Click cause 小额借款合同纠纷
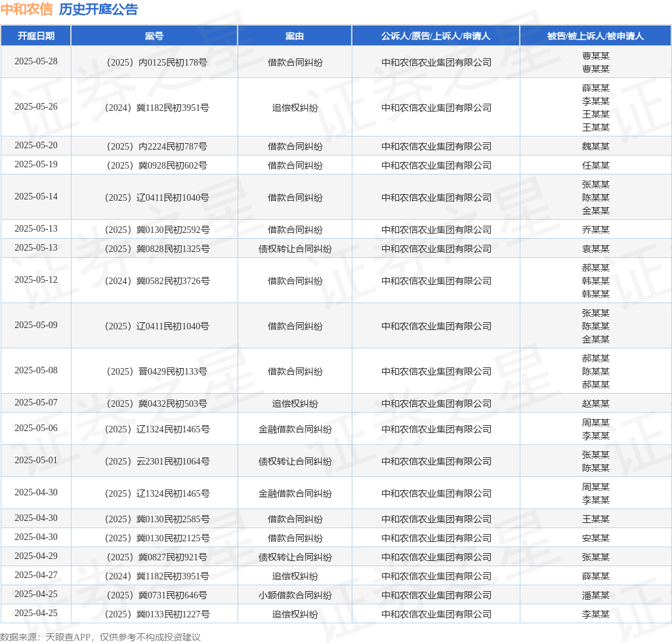Image resolution: width=672 pixels, height=643 pixels. click(295, 596)
